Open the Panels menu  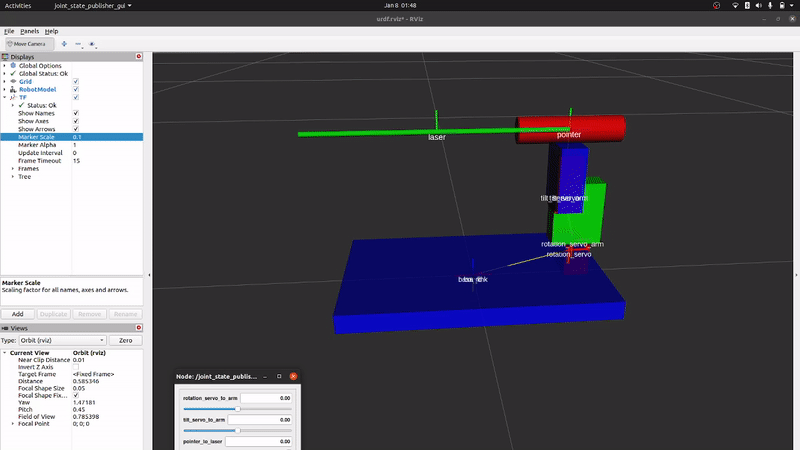pyautogui.click(x=30, y=31)
